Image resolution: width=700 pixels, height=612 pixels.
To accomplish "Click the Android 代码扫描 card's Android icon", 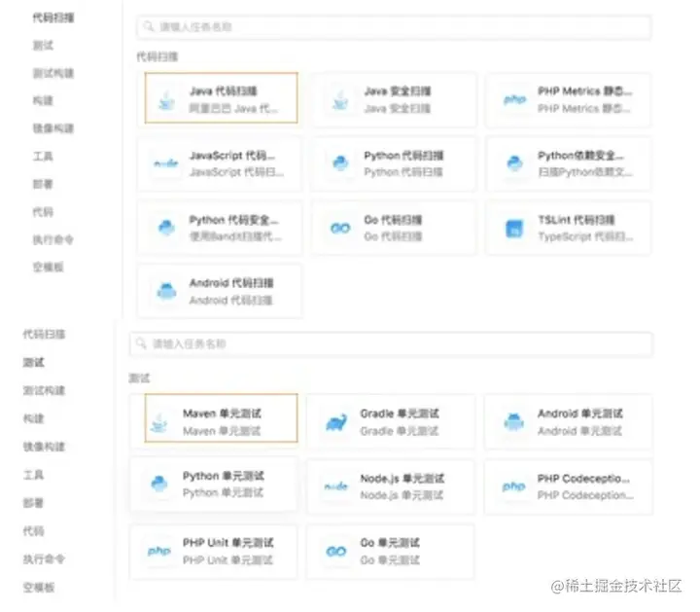I will tap(166, 291).
